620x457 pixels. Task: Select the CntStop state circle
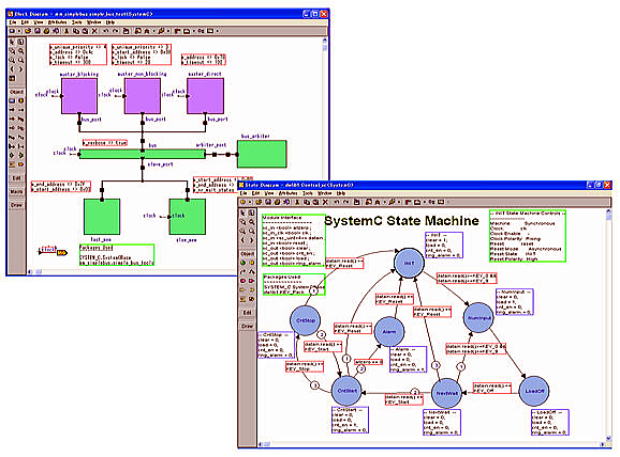(x=305, y=321)
